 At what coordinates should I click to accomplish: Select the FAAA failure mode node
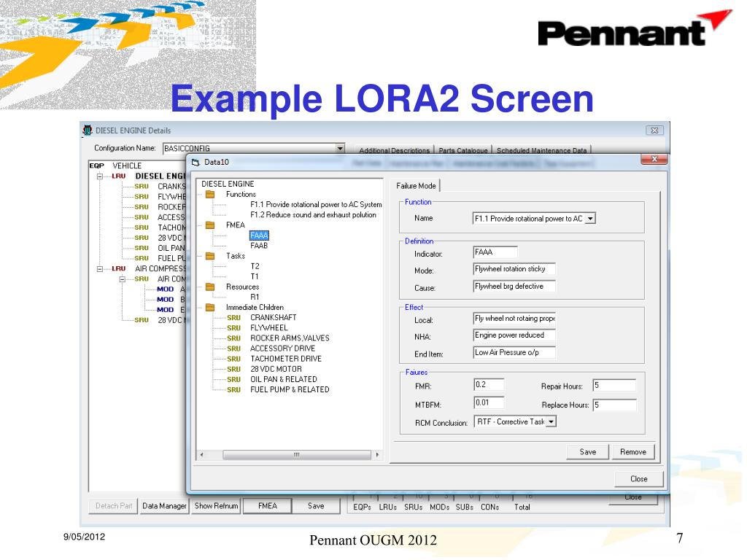click(x=259, y=236)
